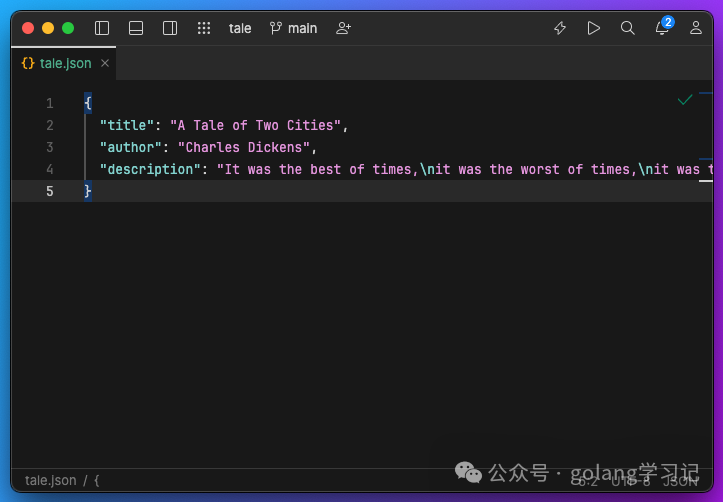The width and height of the screenshot is (723, 502).
Task: Toggle the left tool window panel
Action: point(102,28)
